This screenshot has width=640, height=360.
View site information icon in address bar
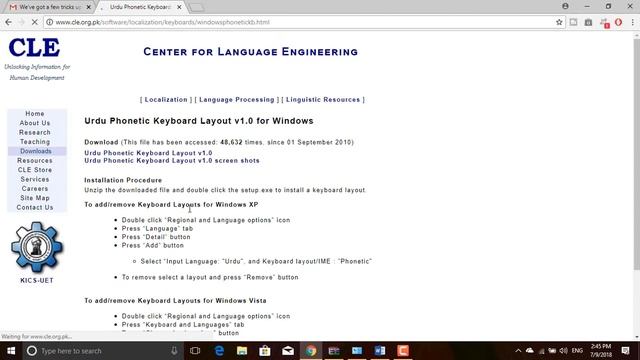[x=49, y=22]
